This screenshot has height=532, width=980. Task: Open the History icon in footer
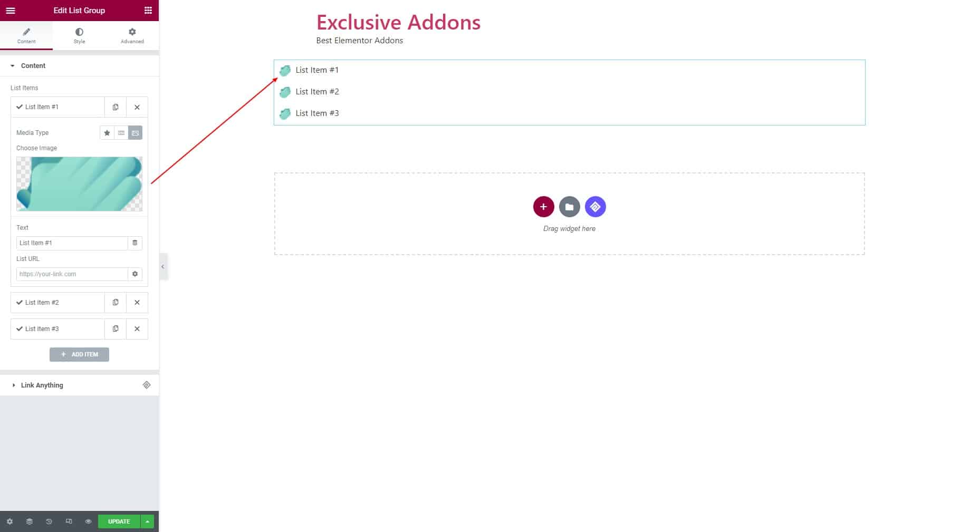[49, 521]
